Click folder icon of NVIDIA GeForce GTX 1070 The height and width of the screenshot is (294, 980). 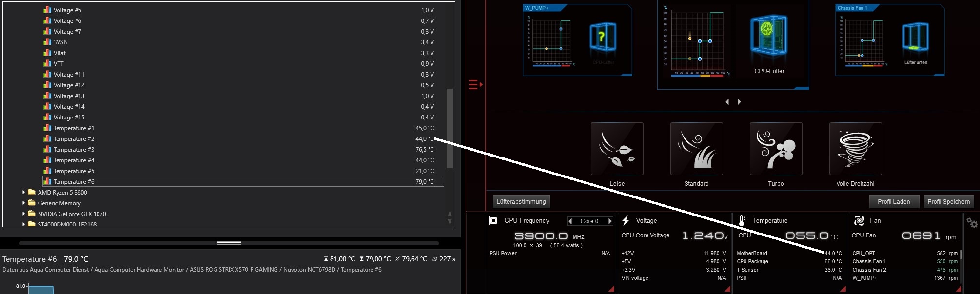tap(32, 214)
